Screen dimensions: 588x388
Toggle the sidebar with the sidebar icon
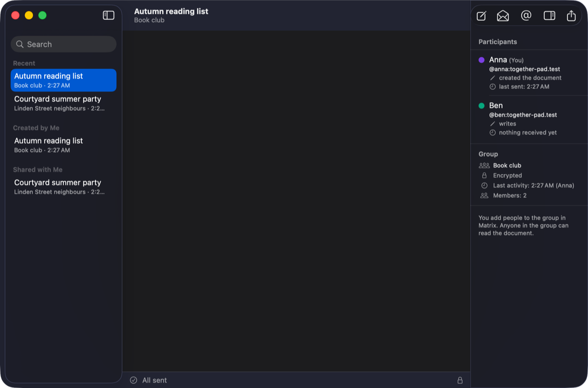click(x=108, y=15)
